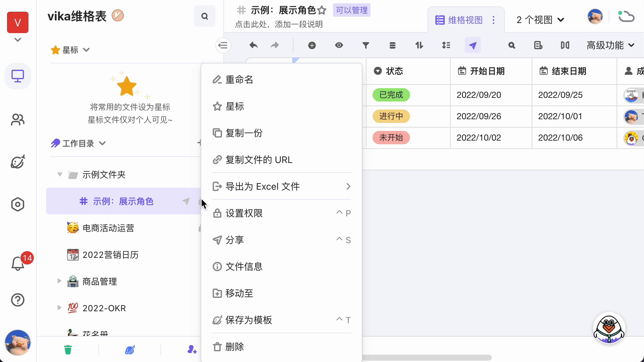The image size is (644, 362).
Task: Click the share paper plane toolbar icon
Action: (472, 45)
